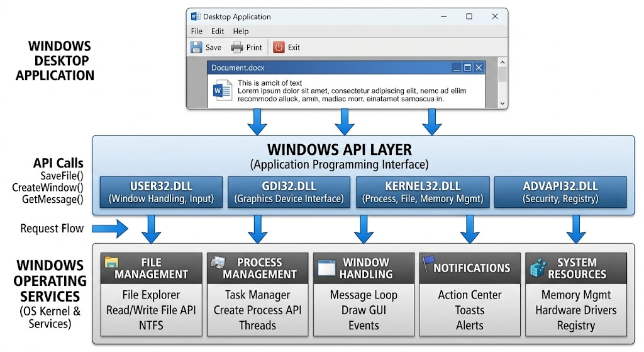Click the WINDOW HANDLING header
644x352 pixels.
pyautogui.click(x=364, y=268)
